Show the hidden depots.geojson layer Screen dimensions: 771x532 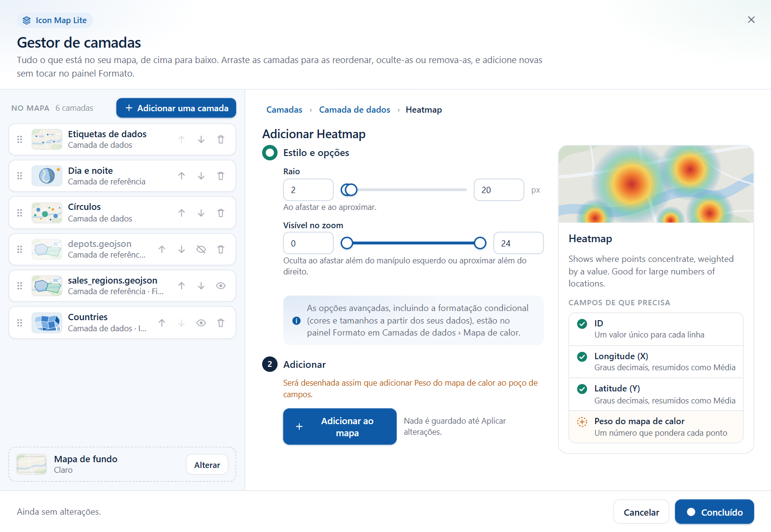coord(201,249)
